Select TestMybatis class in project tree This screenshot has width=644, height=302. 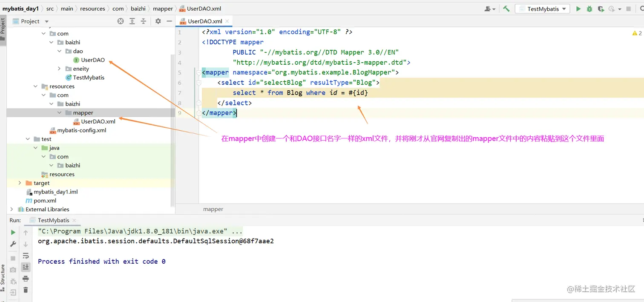click(85, 78)
